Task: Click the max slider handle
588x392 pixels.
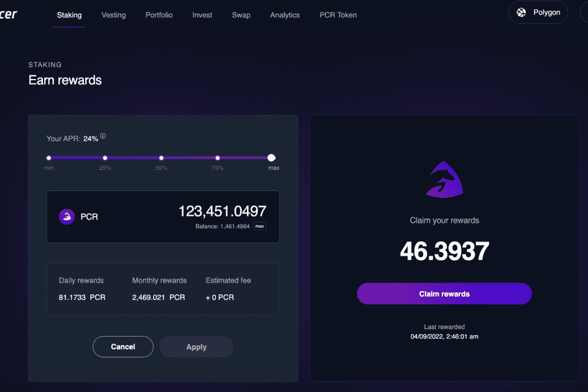Action: (271, 158)
